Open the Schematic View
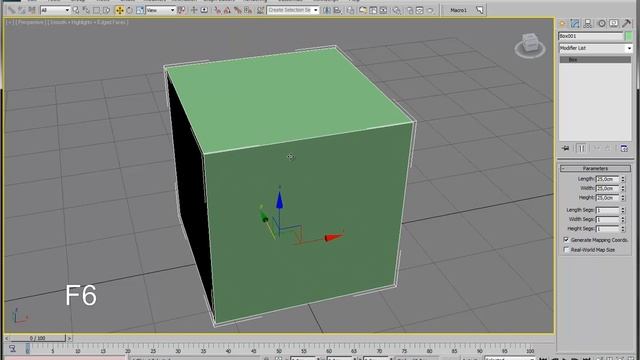The width and height of the screenshot is (640, 360). click(383, 10)
